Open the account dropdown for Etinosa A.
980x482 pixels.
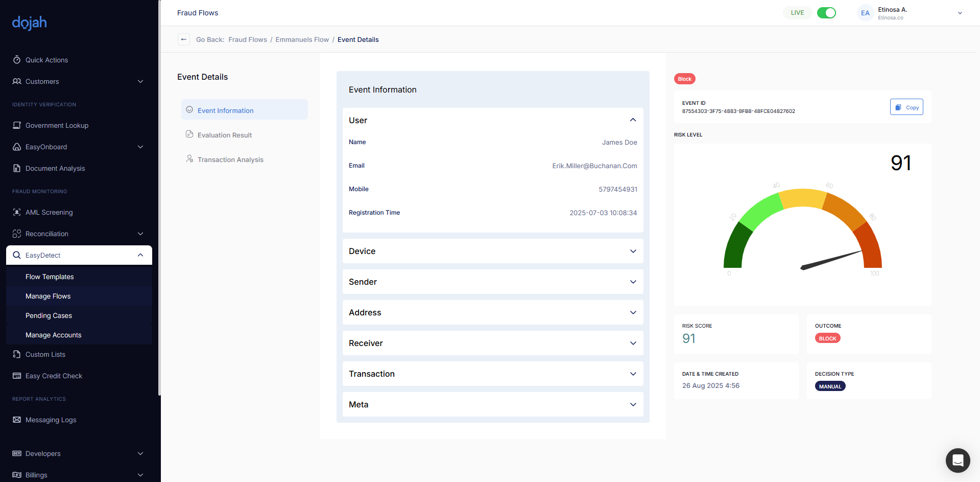click(x=960, y=13)
